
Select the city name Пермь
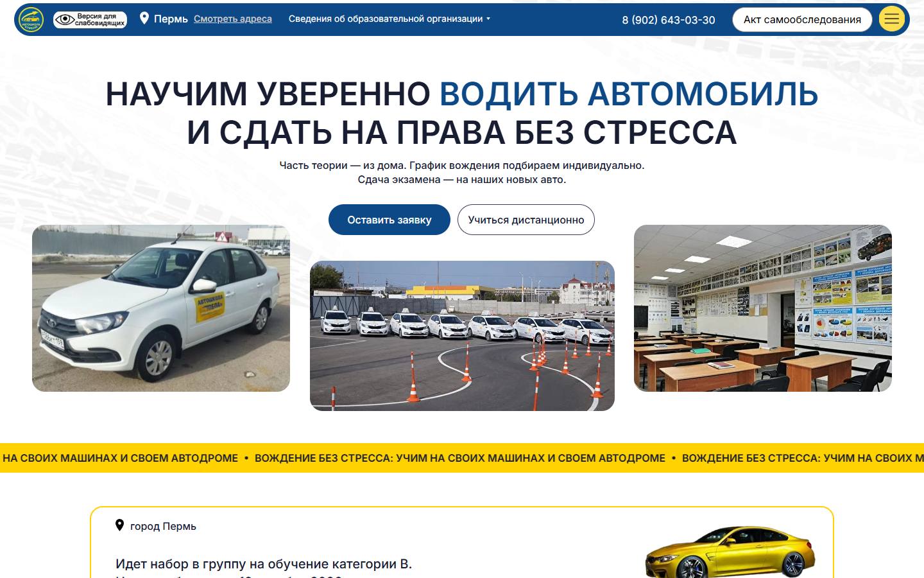pos(171,19)
